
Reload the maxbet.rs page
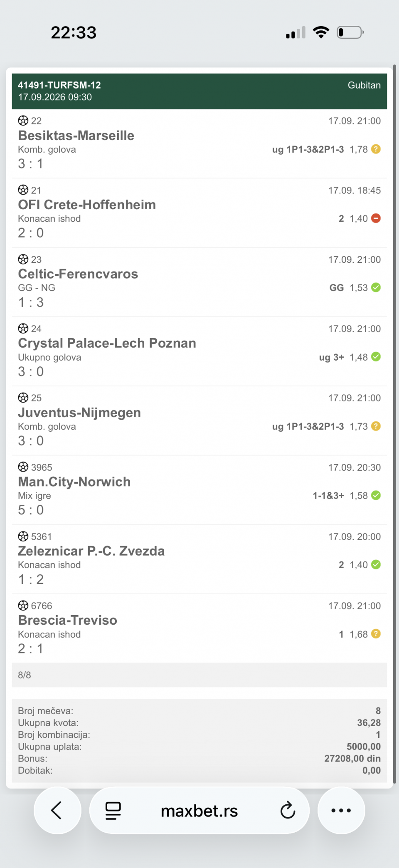point(288,810)
